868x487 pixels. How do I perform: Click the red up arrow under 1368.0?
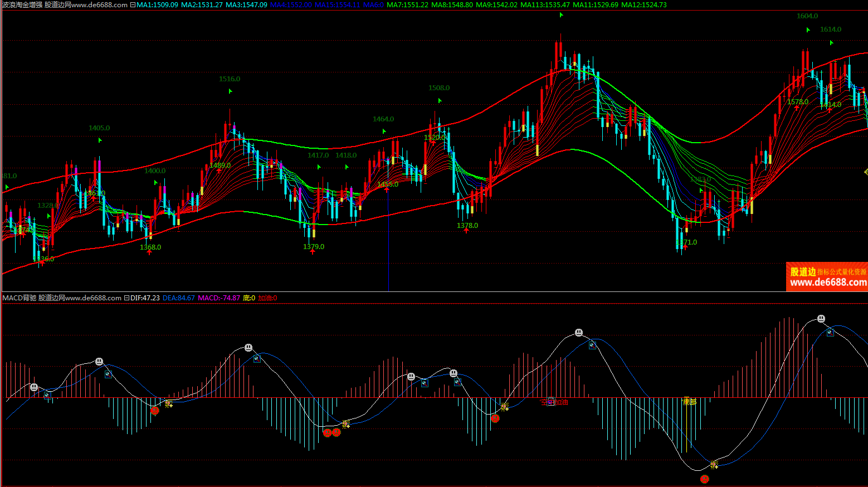[x=149, y=252]
